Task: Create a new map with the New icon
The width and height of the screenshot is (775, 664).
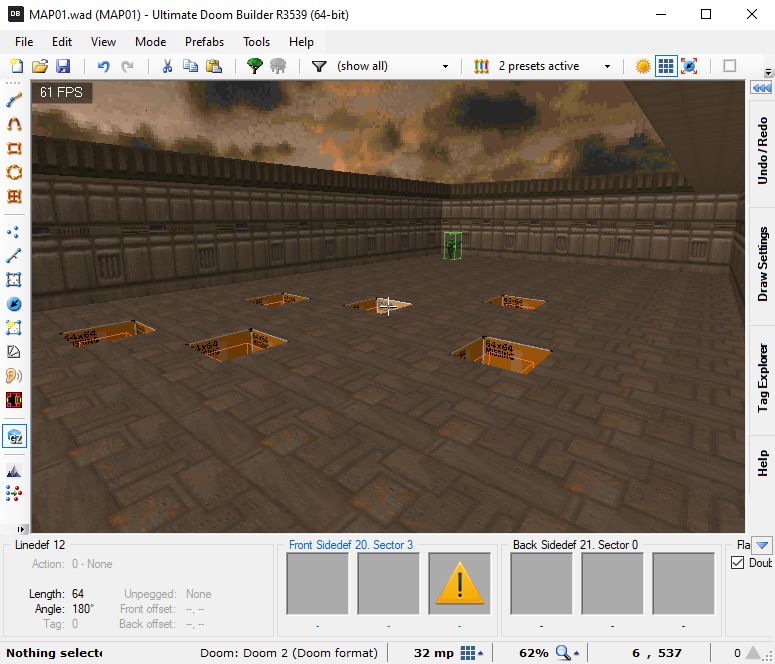Action: pyautogui.click(x=17, y=66)
